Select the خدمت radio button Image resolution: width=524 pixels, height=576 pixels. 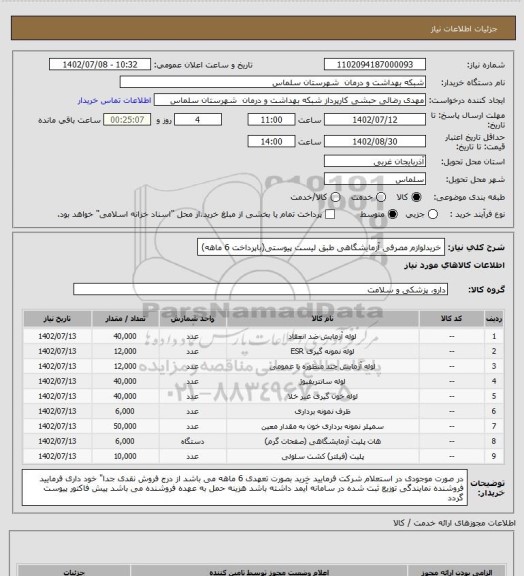(381, 197)
